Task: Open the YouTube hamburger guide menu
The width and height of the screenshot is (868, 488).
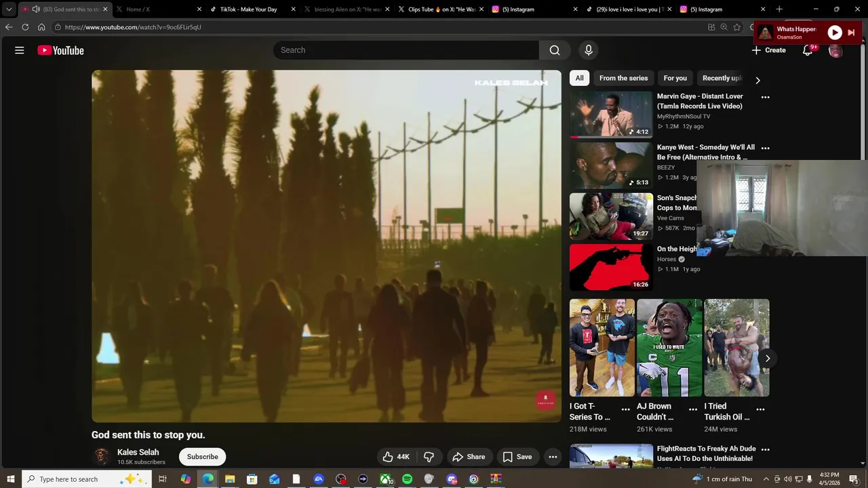Action: [20, 50]
